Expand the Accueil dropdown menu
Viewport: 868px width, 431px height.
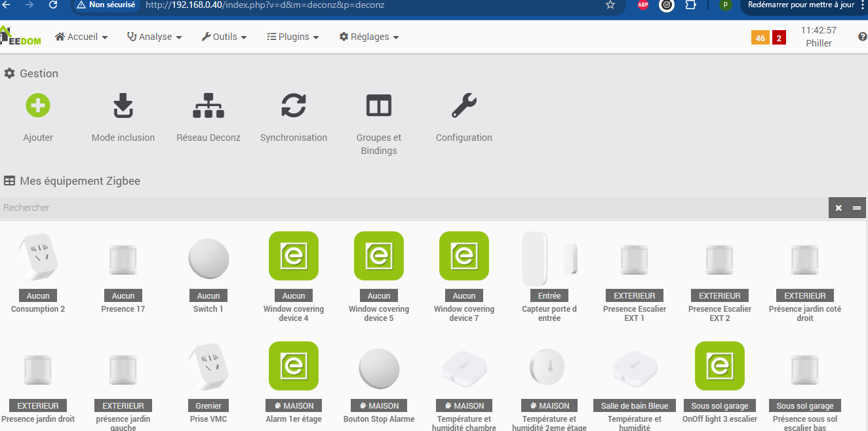tap(81, 37)
